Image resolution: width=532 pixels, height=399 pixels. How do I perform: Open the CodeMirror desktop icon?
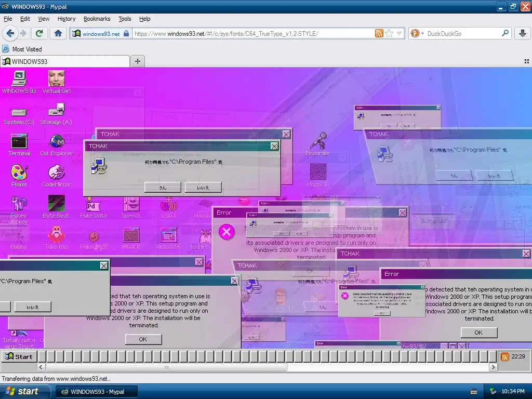56,176
